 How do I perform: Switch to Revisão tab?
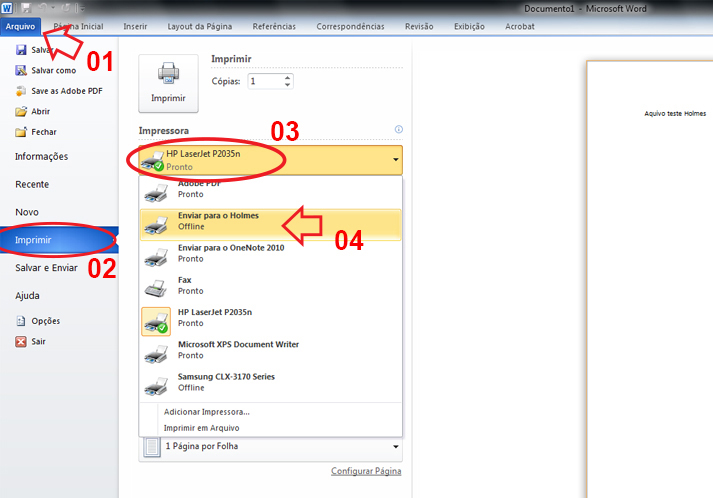pyautogui.click(x=419, y=27)
